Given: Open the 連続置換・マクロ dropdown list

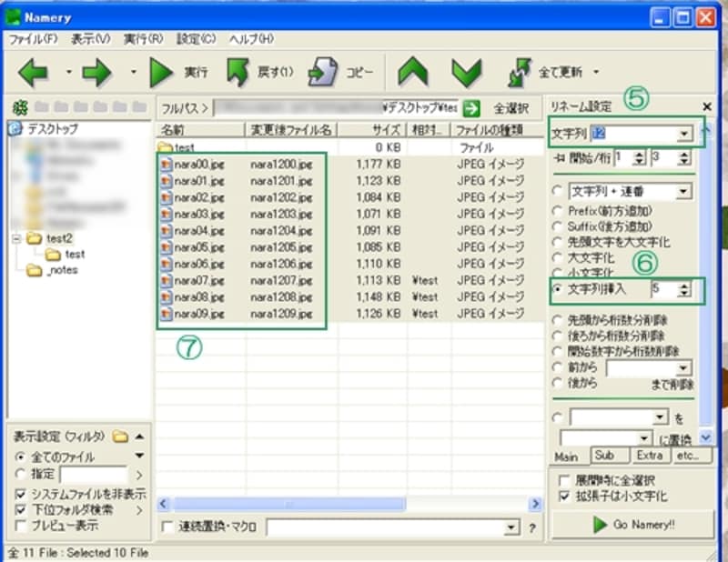Looking at the screenshot, I should 510,527.
